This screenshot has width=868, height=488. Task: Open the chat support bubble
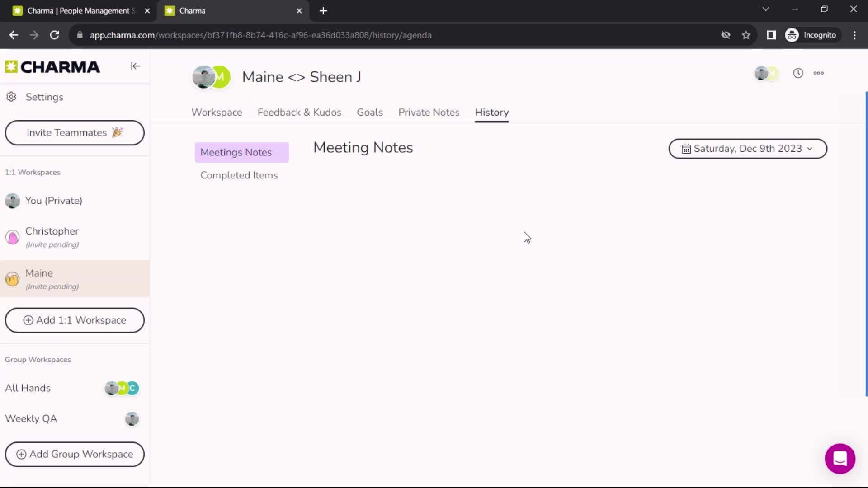tap(840, 459)
